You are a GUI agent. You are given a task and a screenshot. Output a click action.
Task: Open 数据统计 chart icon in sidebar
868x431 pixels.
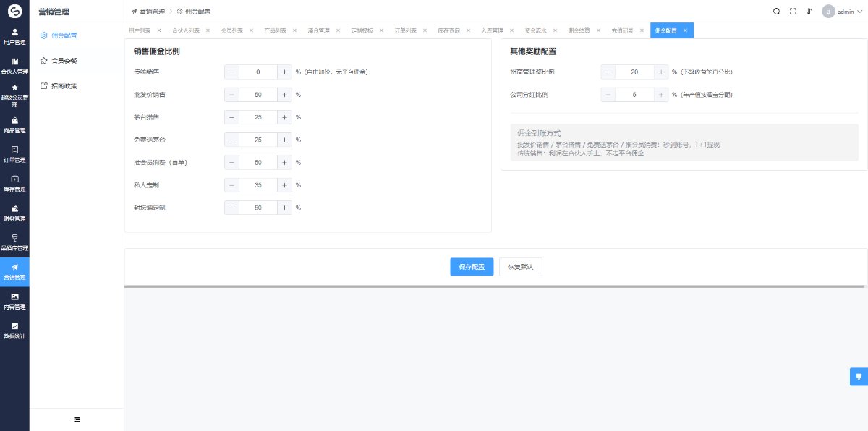[x=14, y=325]
